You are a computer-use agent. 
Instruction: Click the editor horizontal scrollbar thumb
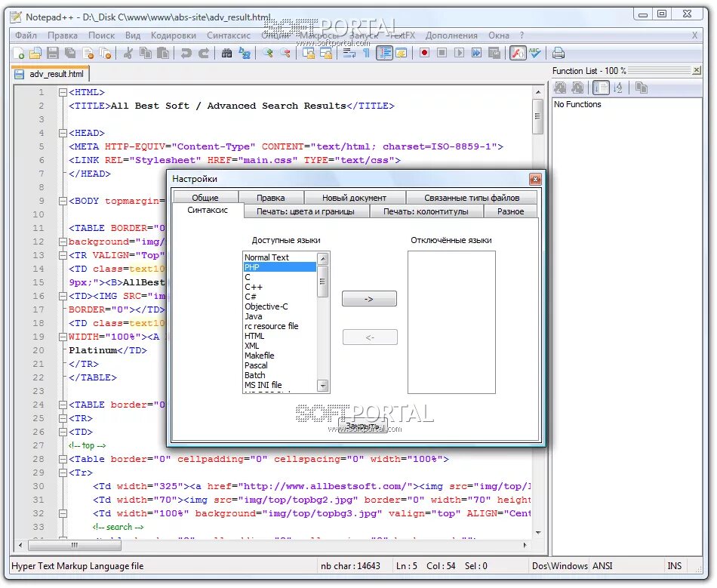tap(75, 546)
